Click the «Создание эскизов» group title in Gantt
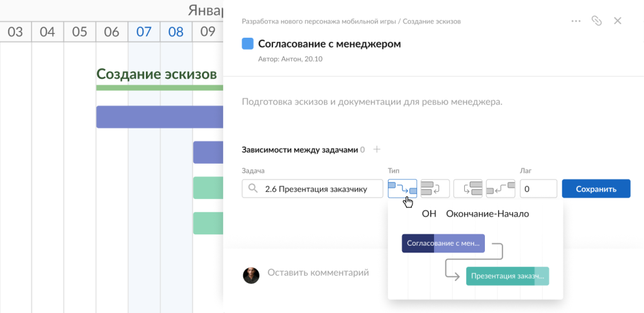 pyautogui.click(x=157, y=74)
